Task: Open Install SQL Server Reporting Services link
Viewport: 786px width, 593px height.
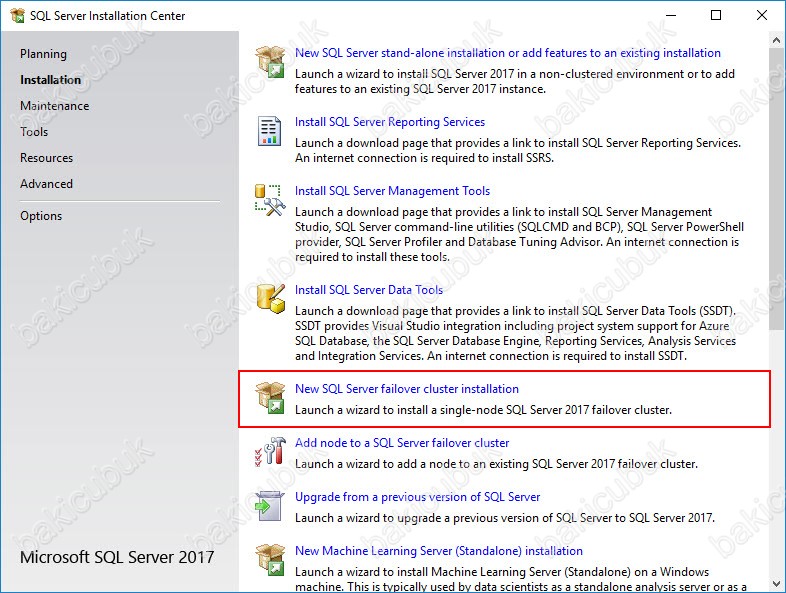Action: click(x=390, y=122)
